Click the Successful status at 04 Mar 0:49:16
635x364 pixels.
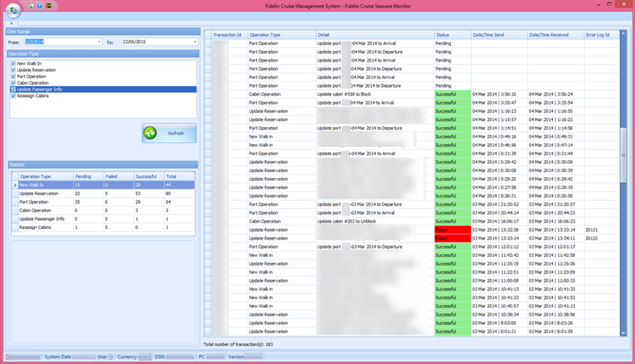[452, 136]
